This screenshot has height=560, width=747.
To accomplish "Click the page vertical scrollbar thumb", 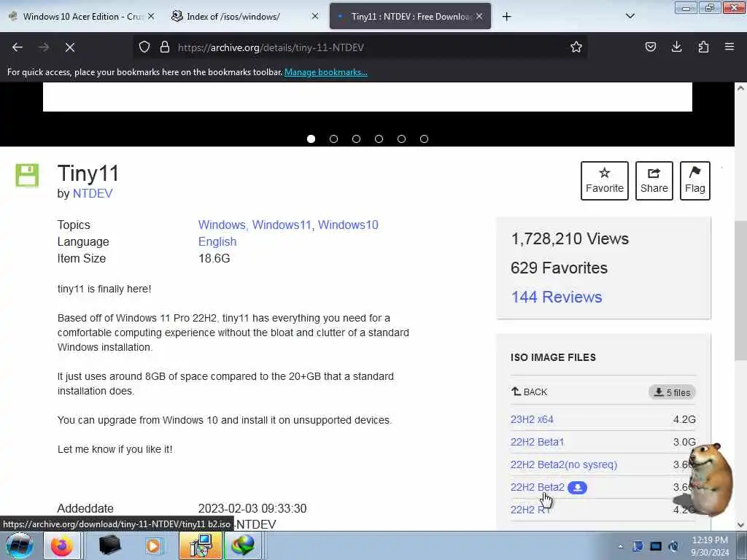I will coord(740,290).
